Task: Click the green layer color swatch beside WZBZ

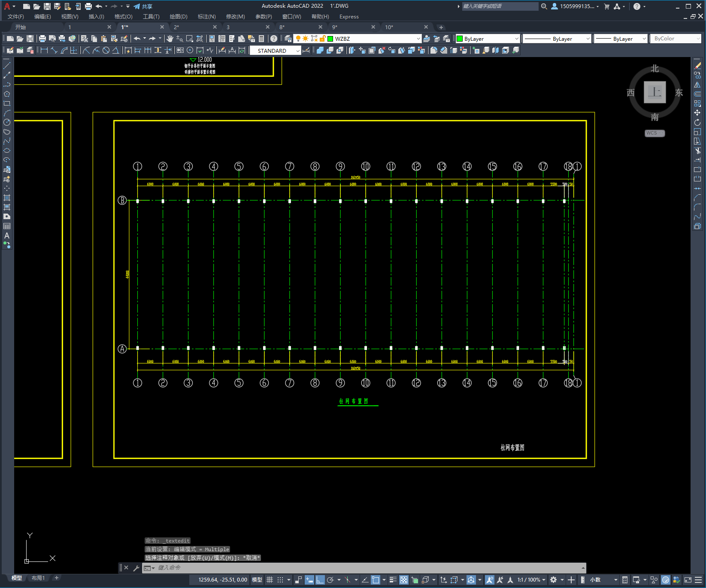Action: (330, 39)
